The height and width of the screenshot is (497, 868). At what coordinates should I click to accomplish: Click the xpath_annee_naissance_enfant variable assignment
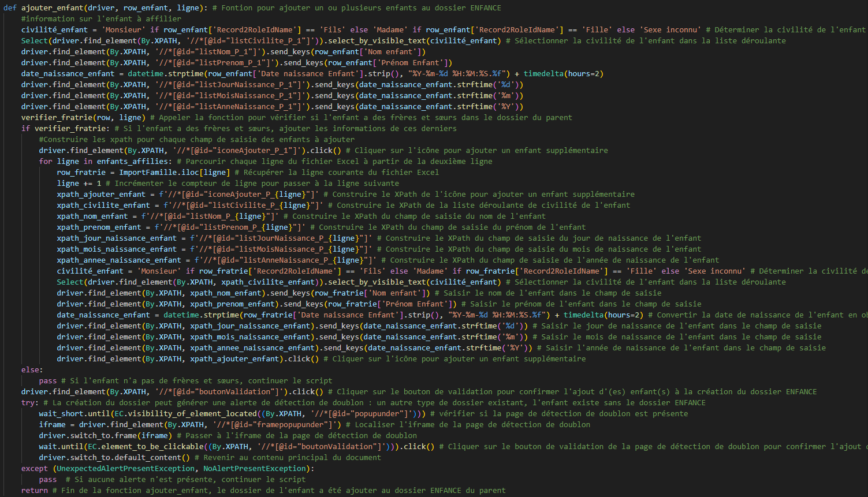pyautogui.click(x=118, y=260)
